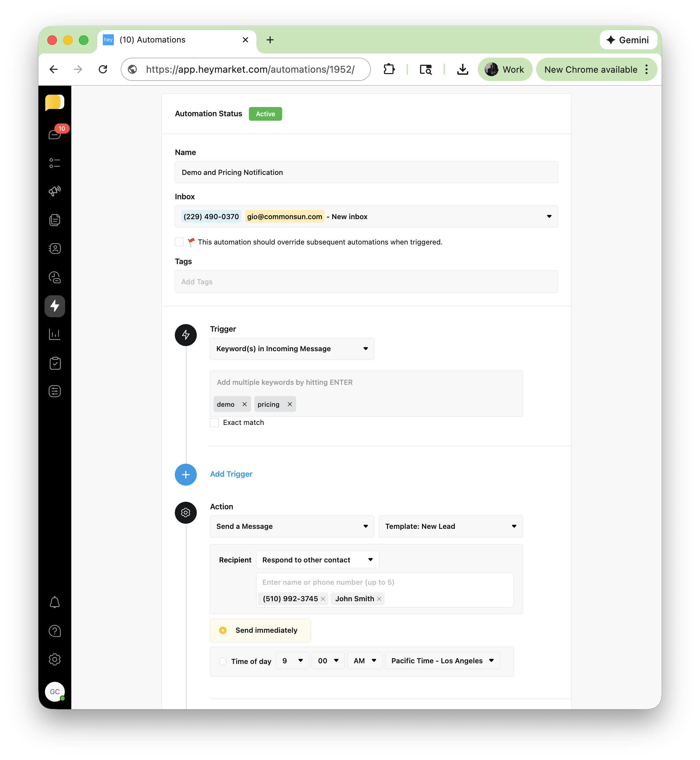Click the green Active status button
The image size is (700, 760).
pyautogui.click(x=265, y=114)
